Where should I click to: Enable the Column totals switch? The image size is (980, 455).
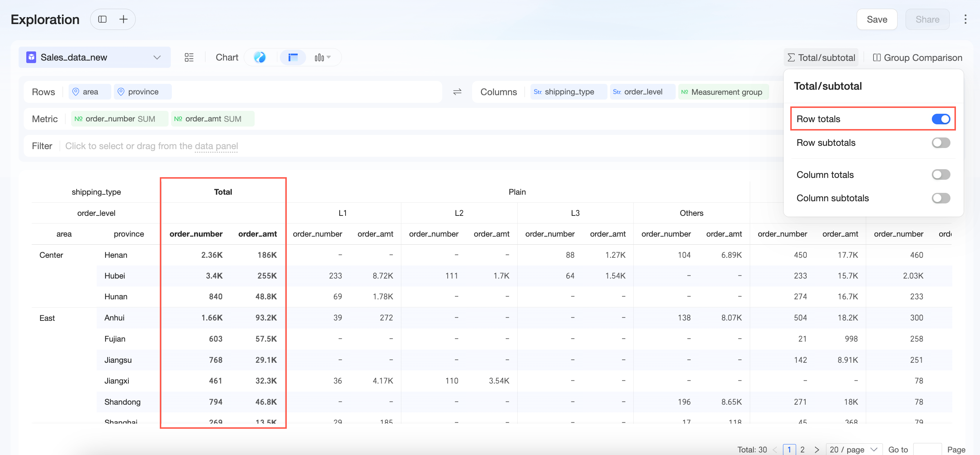point(941,175)
